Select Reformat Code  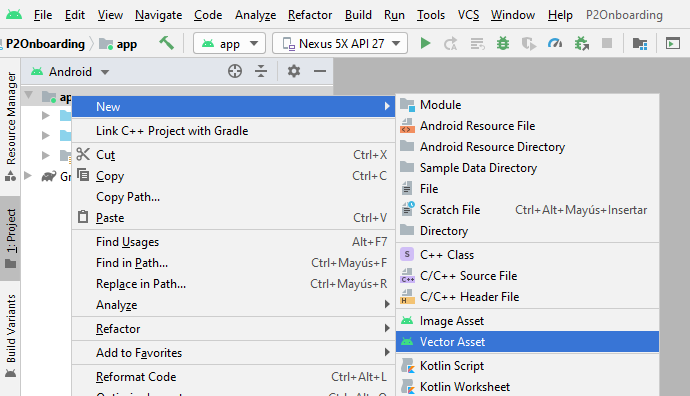[x=233, y=377]
